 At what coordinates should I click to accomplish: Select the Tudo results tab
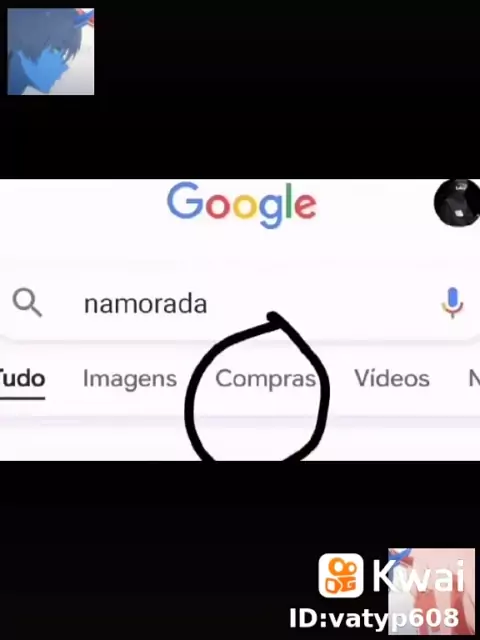(x=22, y=378)
